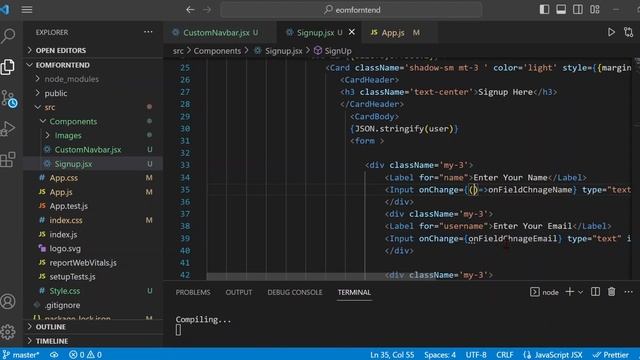Open Style.css in the file tree
Viewport: 640px width, 360px height.
click(64, 291)
